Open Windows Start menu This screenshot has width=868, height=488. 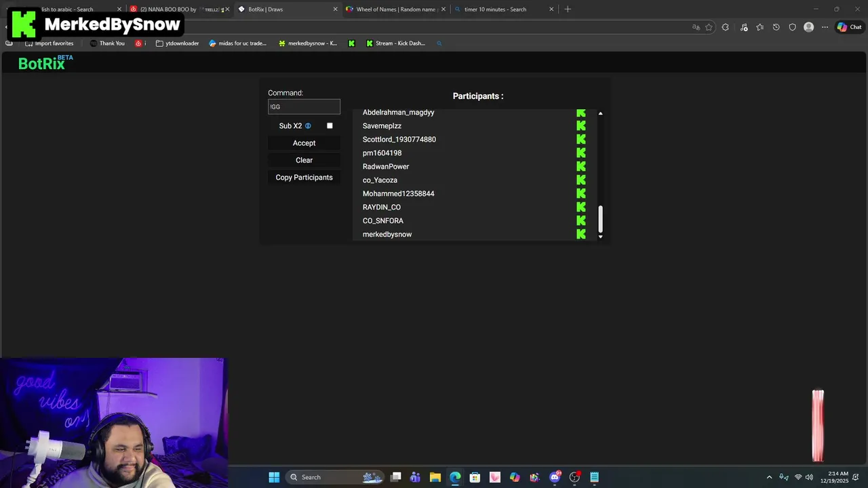click(274, 477)
